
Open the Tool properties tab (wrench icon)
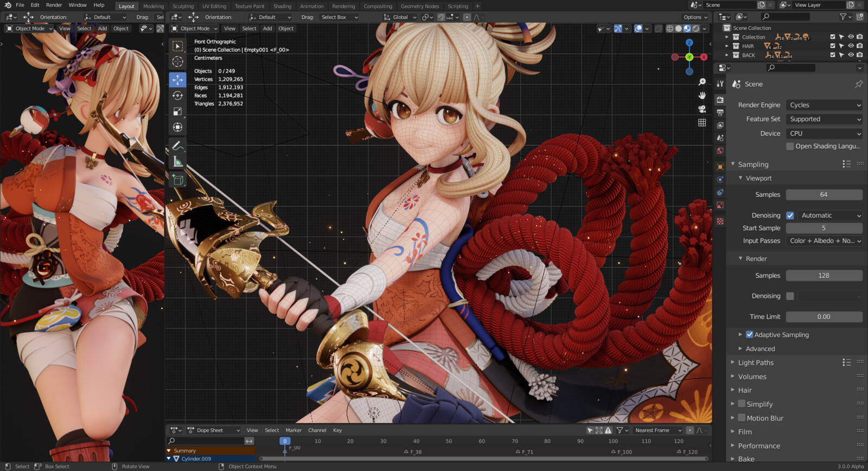point(720,84)
